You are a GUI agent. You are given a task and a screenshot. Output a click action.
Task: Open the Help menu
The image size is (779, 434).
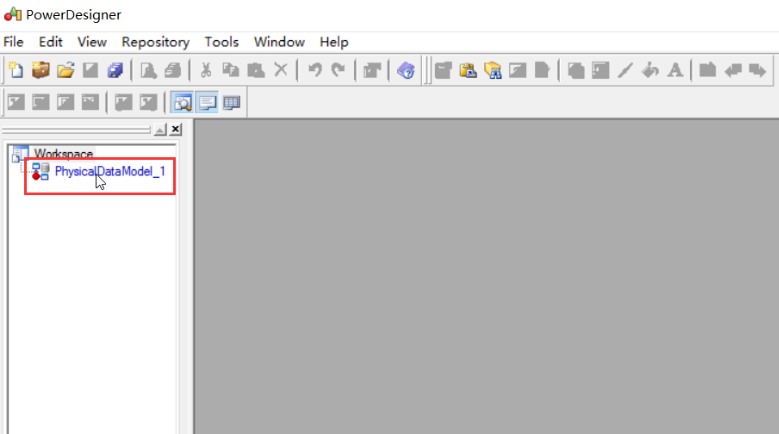click(x=334, y=42)
